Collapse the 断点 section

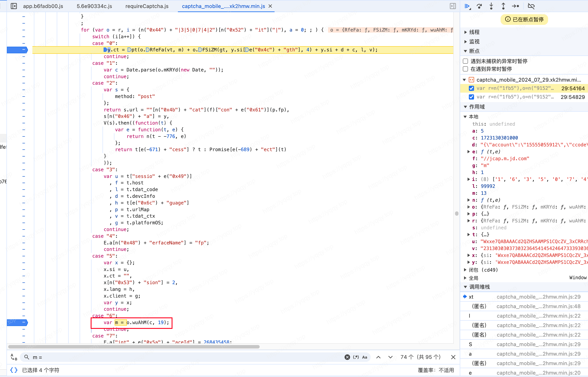tap(465, 51)
